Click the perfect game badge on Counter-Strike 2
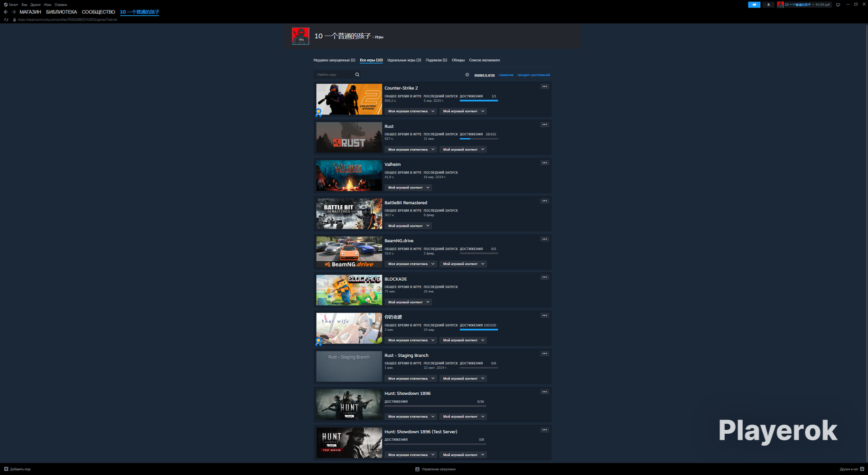This screenshot has width=868, height=475. point(318,113)
